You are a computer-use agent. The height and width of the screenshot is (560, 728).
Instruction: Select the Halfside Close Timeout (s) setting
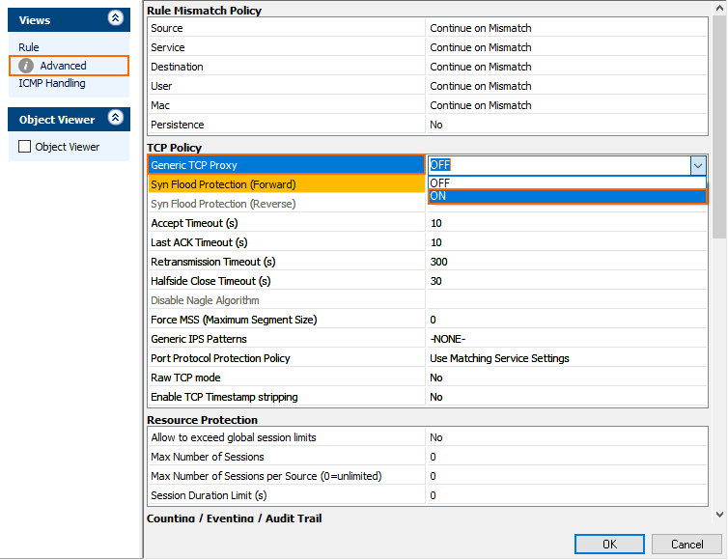coord(287,281)
